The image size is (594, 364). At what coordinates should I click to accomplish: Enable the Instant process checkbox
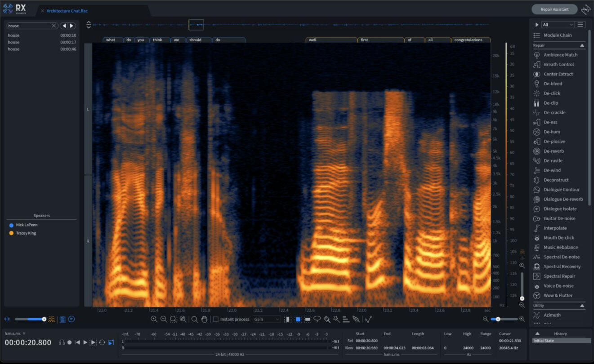click(216, 319)
